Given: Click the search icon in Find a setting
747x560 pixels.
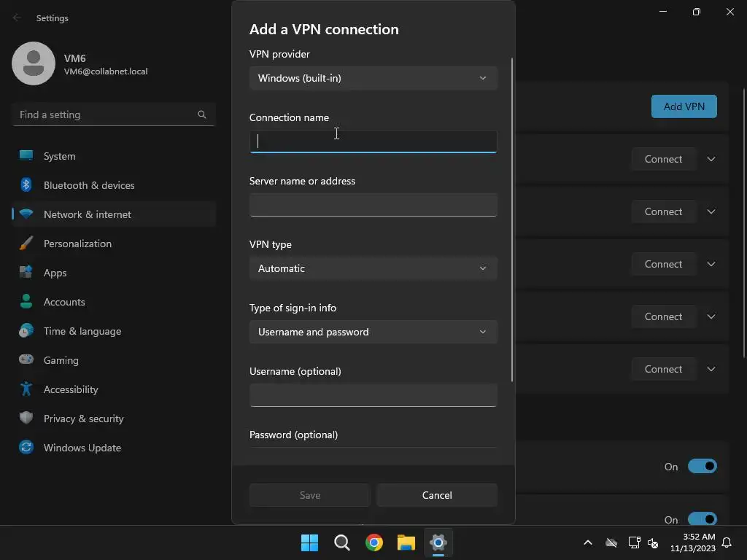Looking at the screenshot, I should 202,114.
